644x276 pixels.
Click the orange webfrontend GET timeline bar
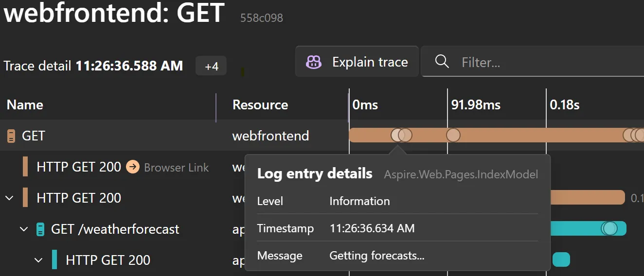coord(496,135)
